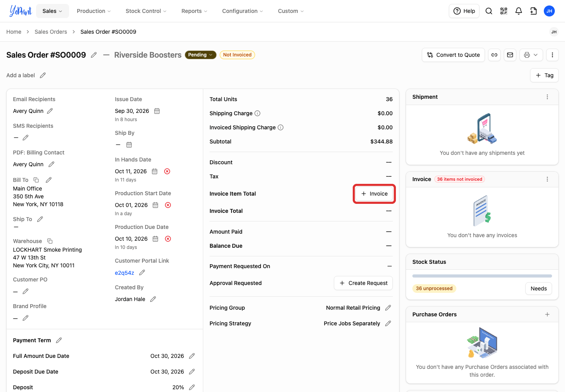
Task: Add a Tag to the order
Action: coord(545,75)
